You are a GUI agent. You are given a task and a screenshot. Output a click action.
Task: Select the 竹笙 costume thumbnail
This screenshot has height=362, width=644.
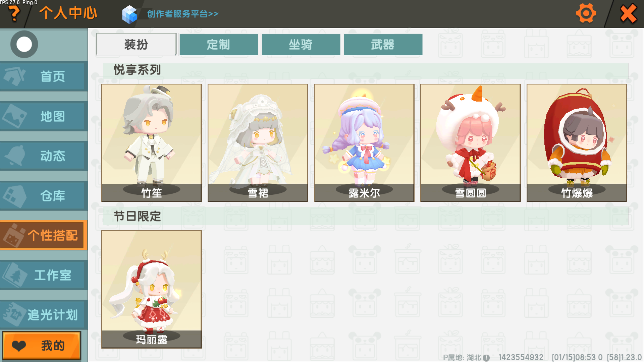click(x=152, y=143)
